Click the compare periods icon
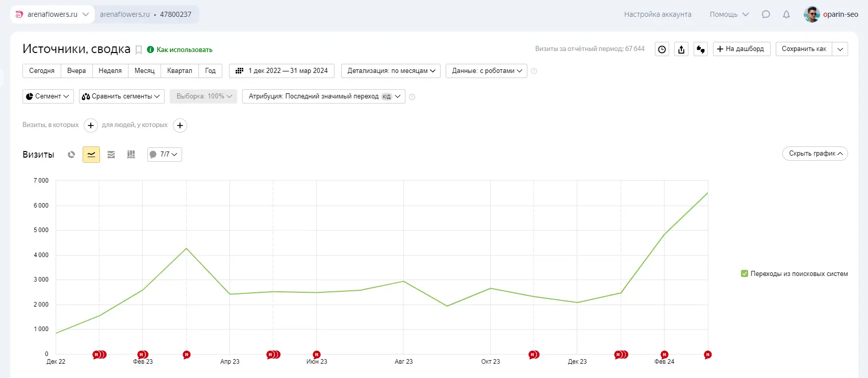This screenshot has width=868, height=378. [701, 49]
